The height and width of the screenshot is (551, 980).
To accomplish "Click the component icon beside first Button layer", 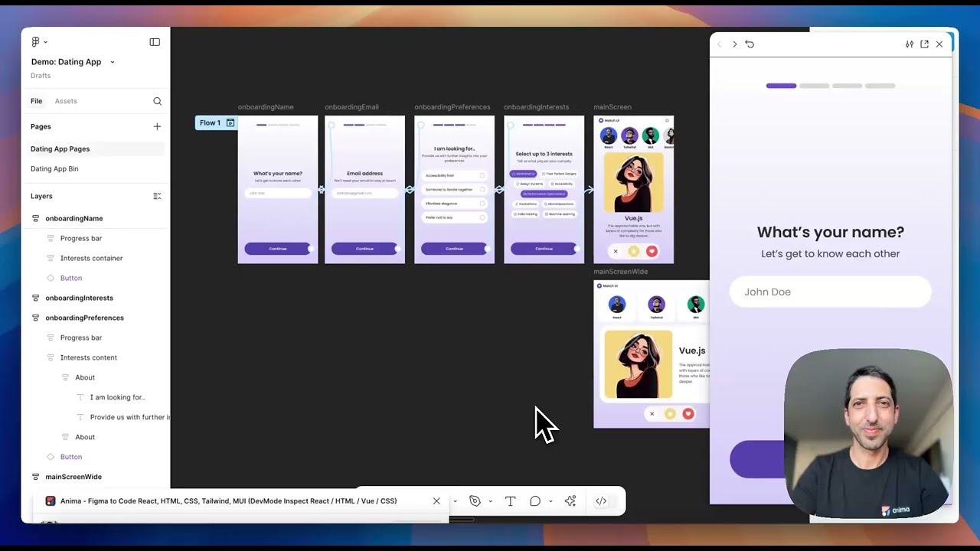I will click(51, 278).
